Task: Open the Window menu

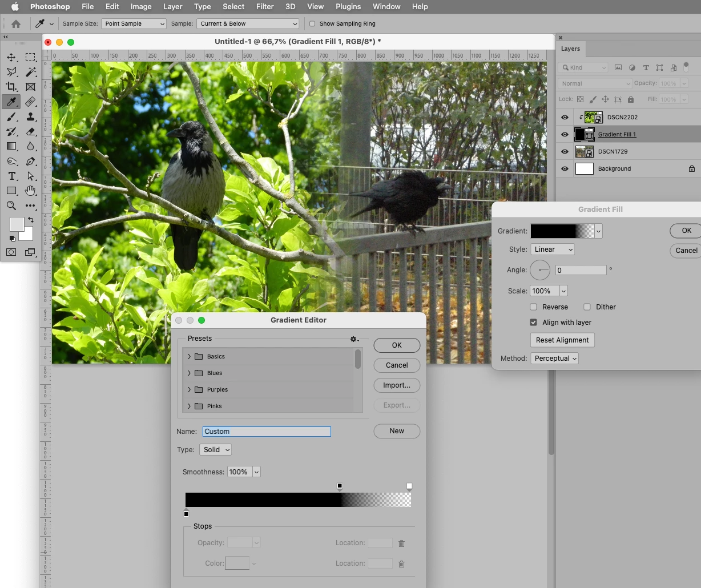Action: [x=386, y=7]
